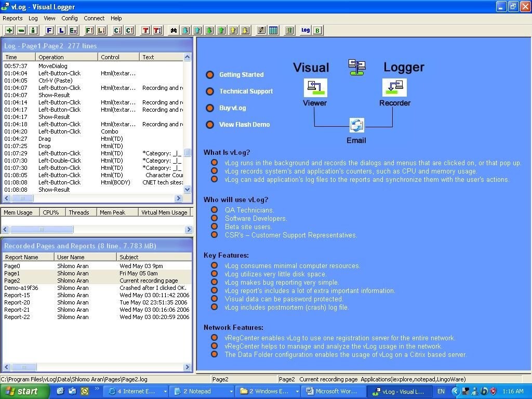Click the Control column header
Viewport: 532px width, 399px height.
[119, 57]
